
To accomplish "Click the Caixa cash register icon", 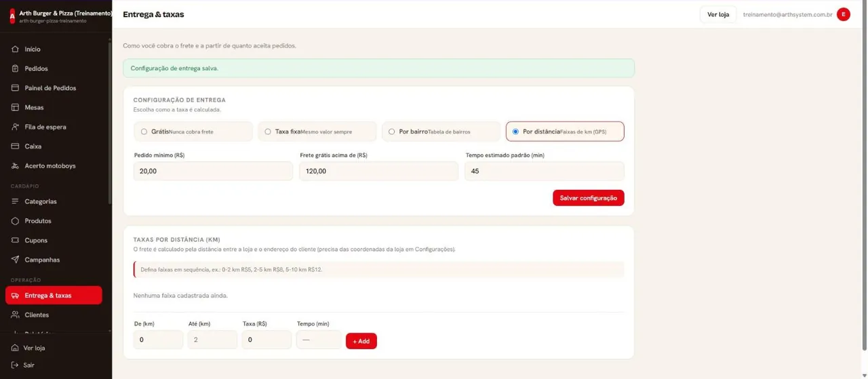I will [x=16, y=146].
